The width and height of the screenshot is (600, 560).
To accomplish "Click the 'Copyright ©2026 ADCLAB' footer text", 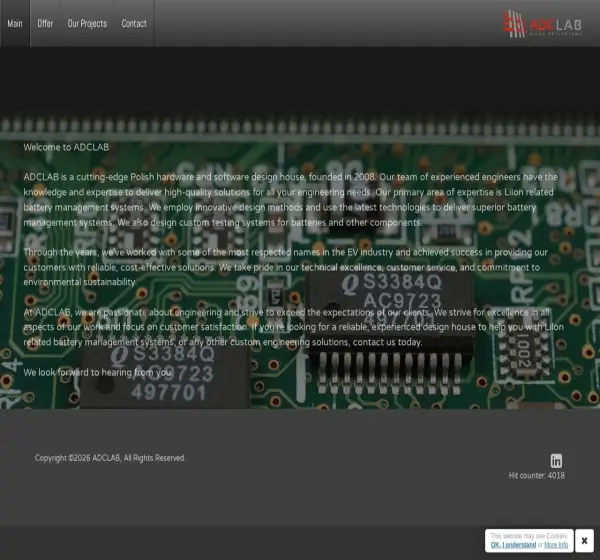I will (110, 458).
